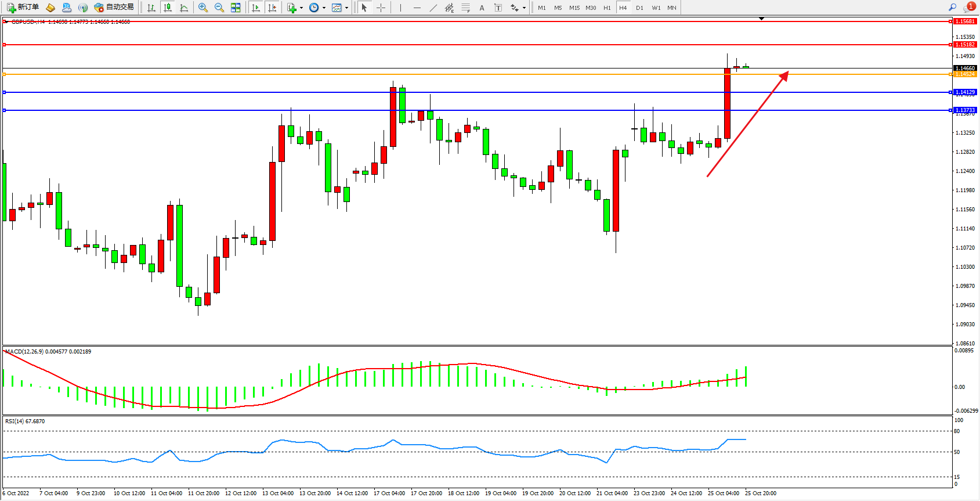980x501 pixels.
Task: Switch to the D1 timeframe
Action: click(639, 8)
